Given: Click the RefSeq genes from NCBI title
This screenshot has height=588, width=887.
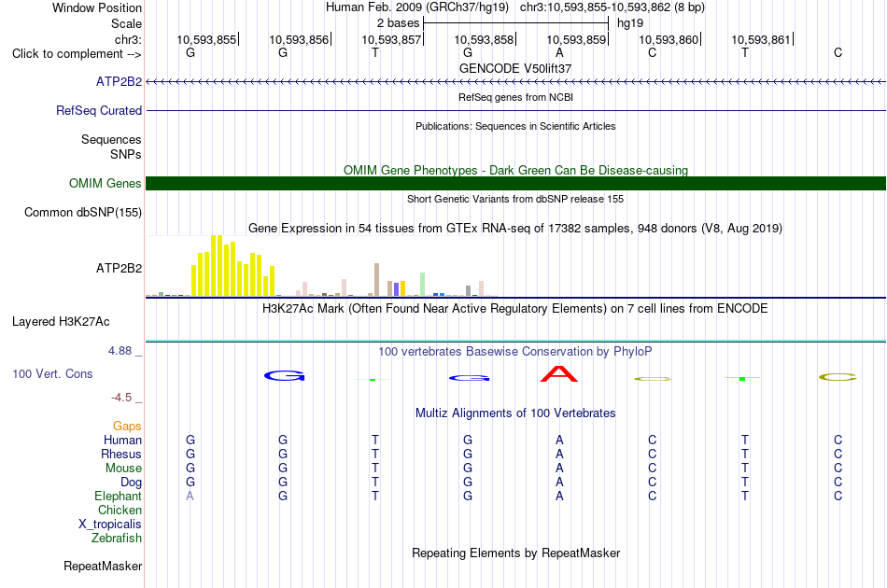Looking at the screenshot, I should (x=515, y=97).
